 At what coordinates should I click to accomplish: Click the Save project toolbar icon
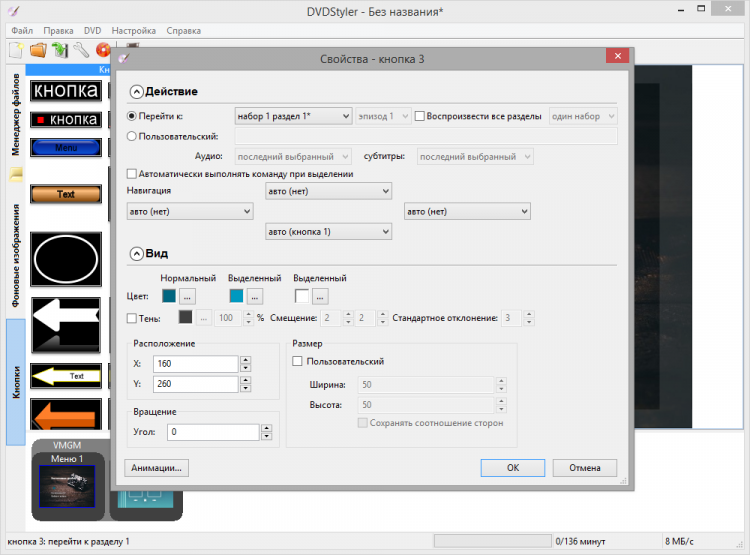point(60,50)
